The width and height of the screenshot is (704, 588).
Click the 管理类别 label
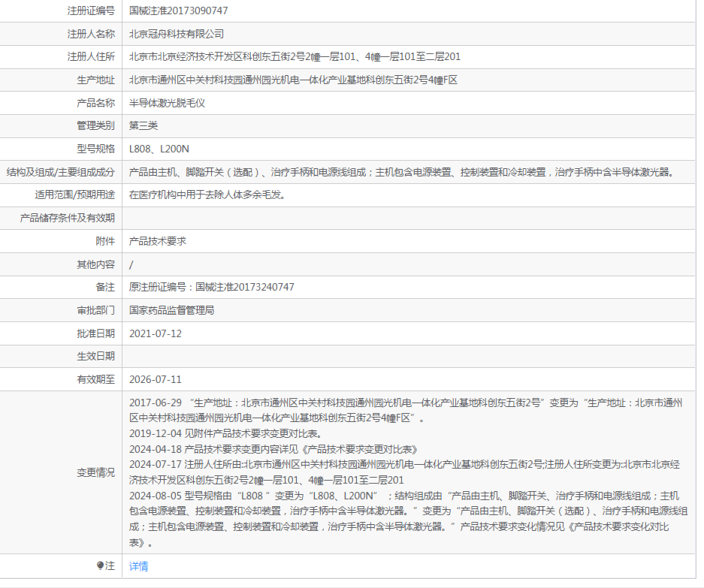95,125
